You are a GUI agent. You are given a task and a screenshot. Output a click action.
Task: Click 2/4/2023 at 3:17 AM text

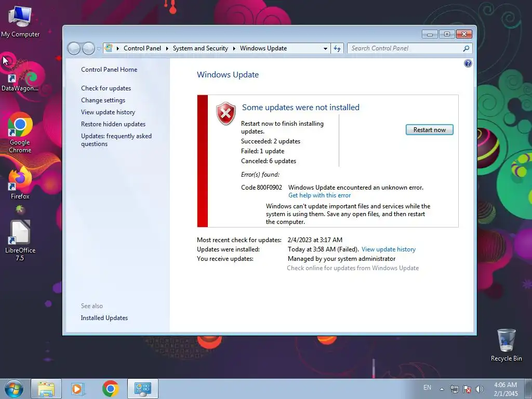click(x=315, y=240)
